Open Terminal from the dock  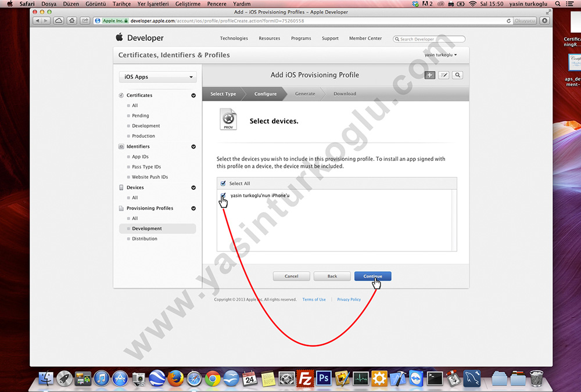435,379
